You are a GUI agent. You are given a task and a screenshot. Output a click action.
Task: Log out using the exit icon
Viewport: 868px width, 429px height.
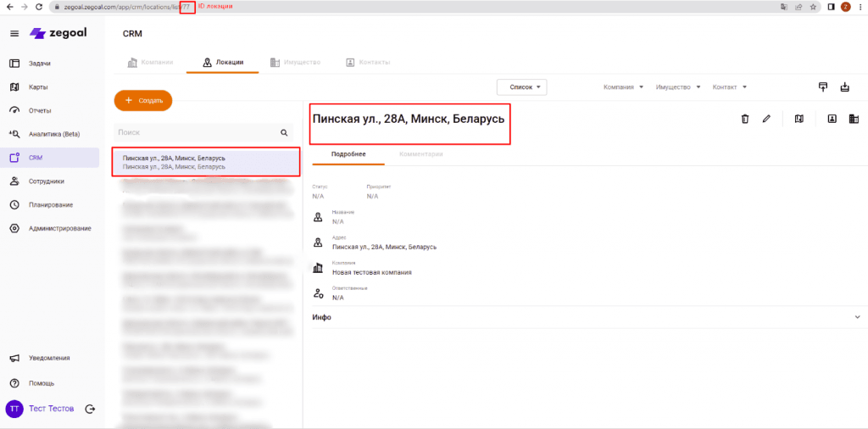[x=90, y=409]
